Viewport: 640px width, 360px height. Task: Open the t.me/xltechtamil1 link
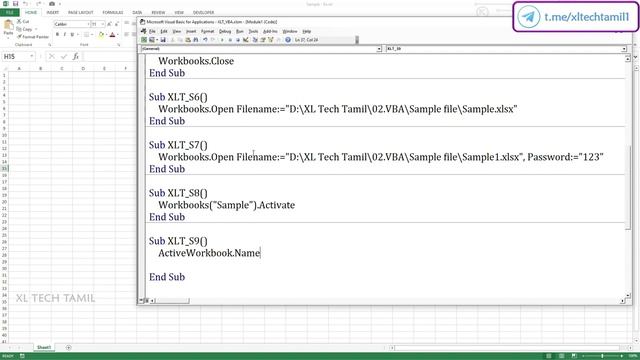point(587,17)
